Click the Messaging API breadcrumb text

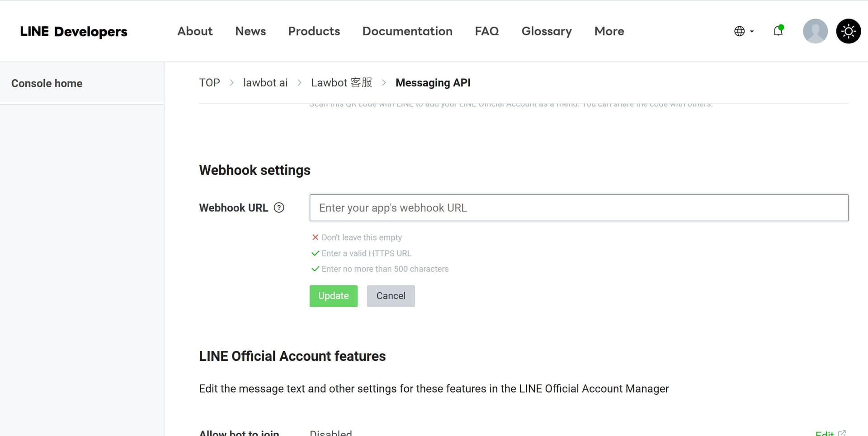pos(433,83)
